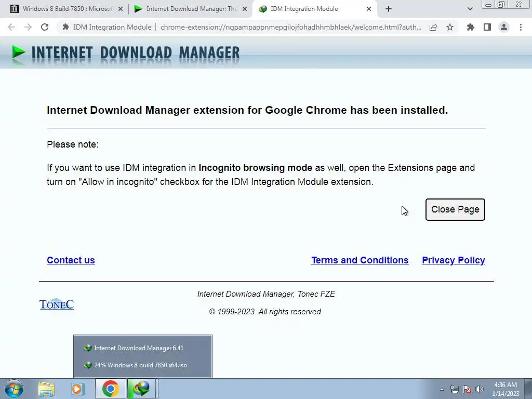Click the Windows 8 Build tab favicon
Viewport: 532px width, 399px height.
click(14, 9)
